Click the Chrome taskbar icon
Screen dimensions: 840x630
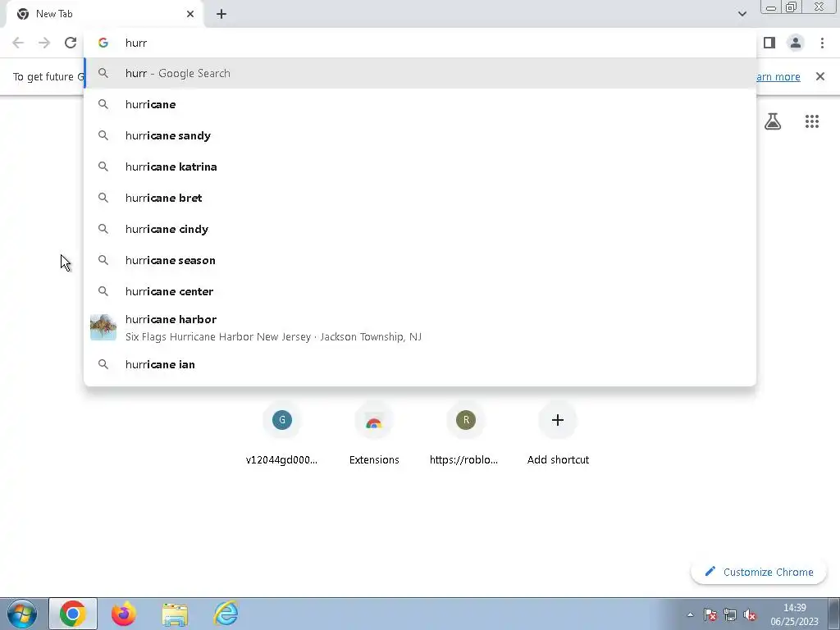click(73, 614)
